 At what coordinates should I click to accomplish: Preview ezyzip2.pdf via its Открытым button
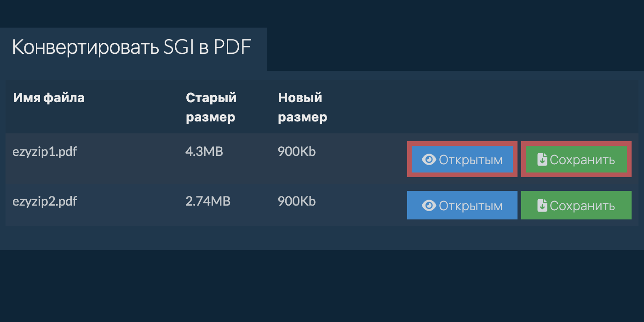pyautogui.click(x=462, y=206)
